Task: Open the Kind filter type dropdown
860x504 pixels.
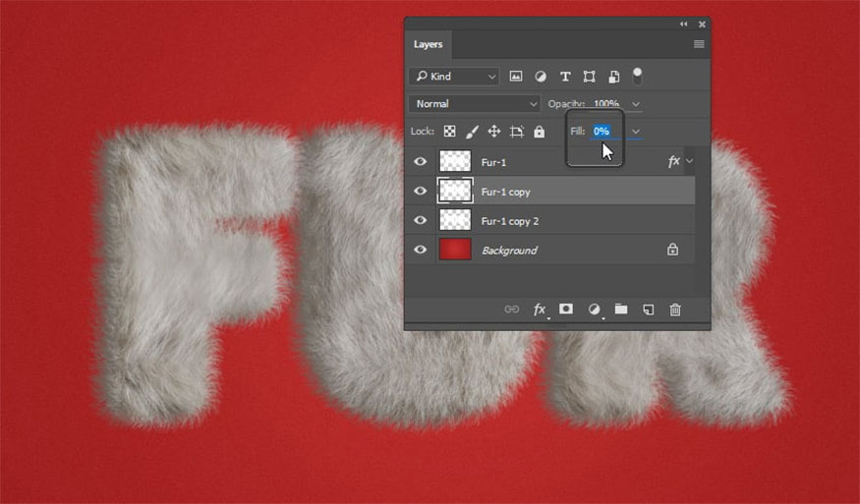Action: [455, 77]
